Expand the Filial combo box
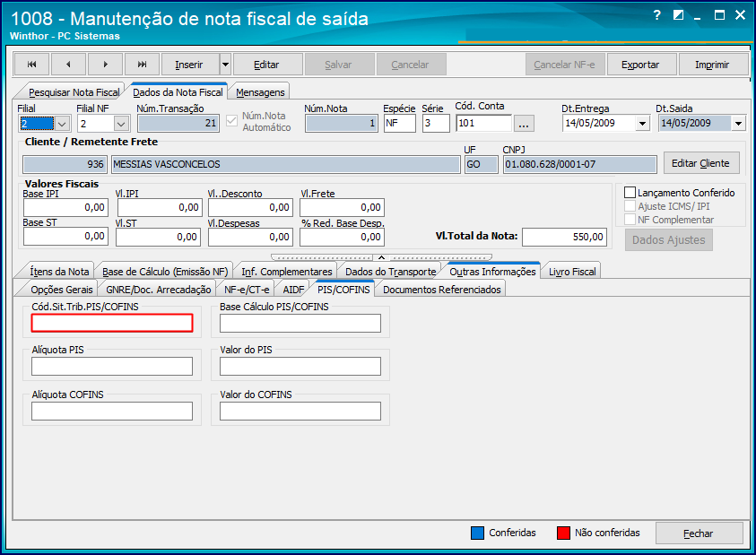This screenshot has width=756, height=555. pyautogui.click(x=62, y=124)
